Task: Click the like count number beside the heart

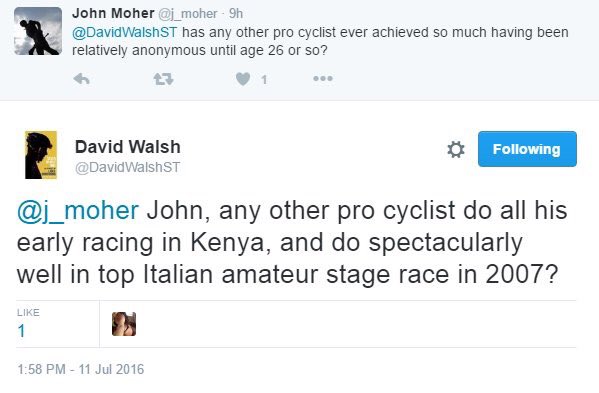Action: point(264,79)
